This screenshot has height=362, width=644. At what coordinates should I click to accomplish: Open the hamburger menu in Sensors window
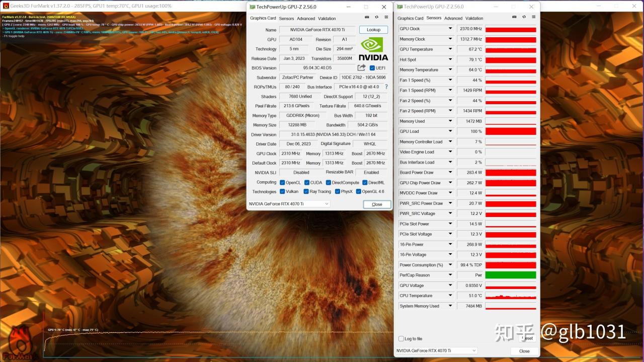pos(533,17)
